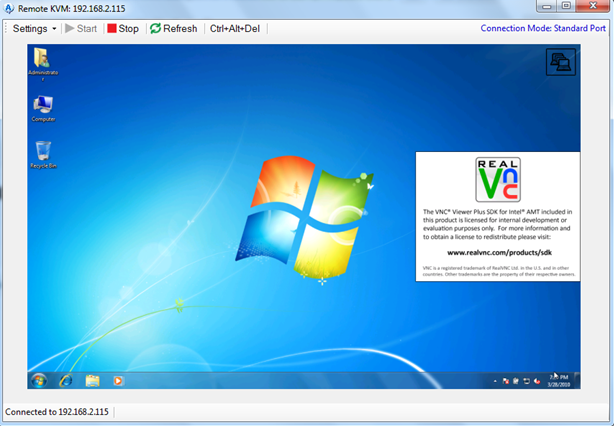
Task: Click the Show Desktop strip on taskbar
Action: pyautogui.click(x=577, y=381)
